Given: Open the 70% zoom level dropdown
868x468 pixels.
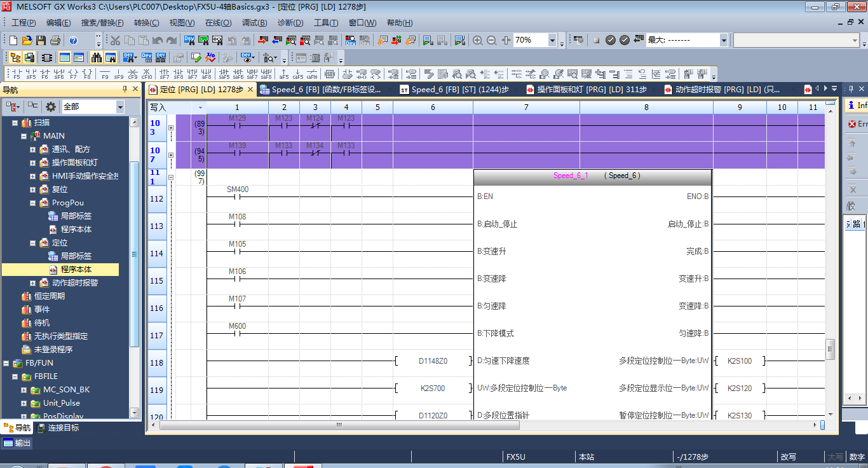Looking at the screenshot, I should point(552,41).
